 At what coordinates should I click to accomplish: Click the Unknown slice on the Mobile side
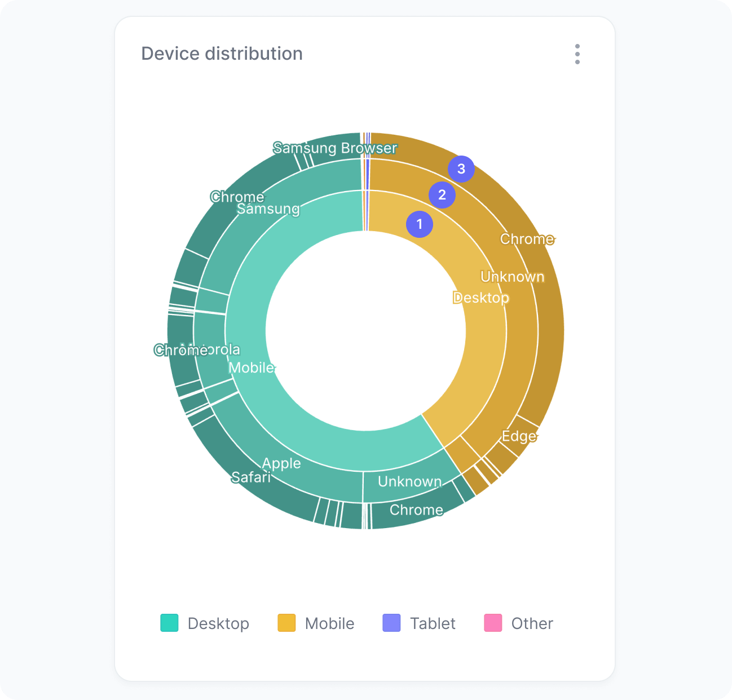coord(410,481)
